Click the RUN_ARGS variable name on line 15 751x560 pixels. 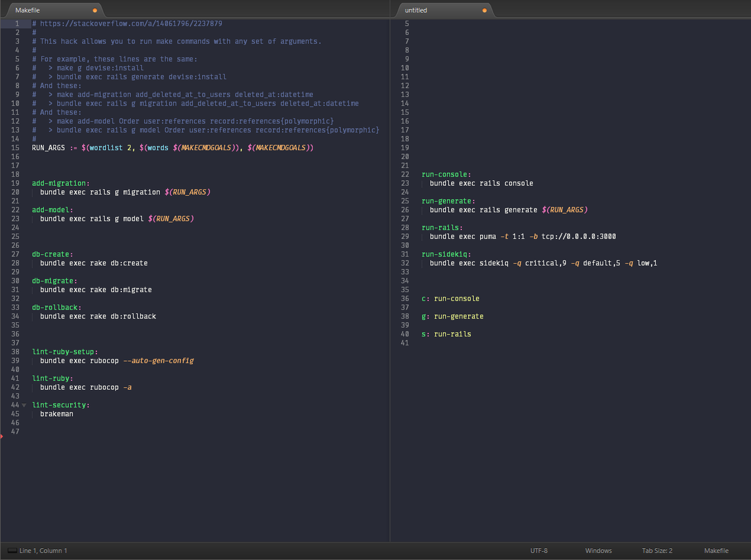point(48,148)
